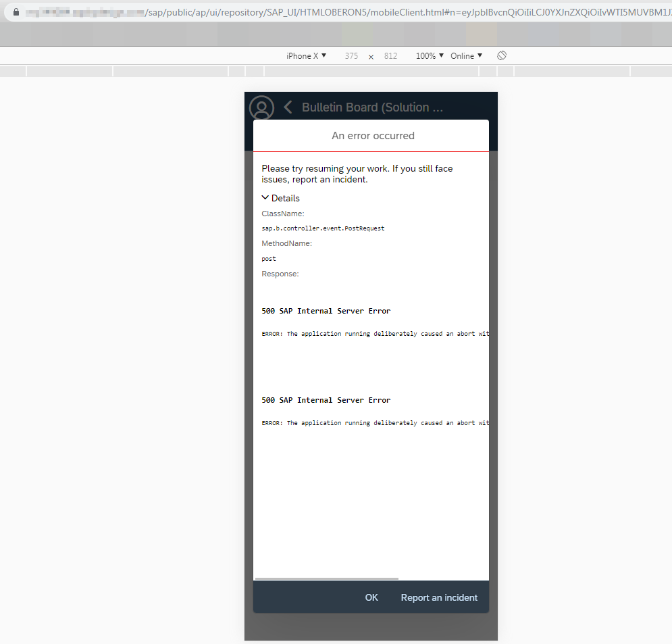The width and height of the screenshot is (672, 644).
Task: Click second 'ERROR: The application running' line
Action: [x=375, y=423]
